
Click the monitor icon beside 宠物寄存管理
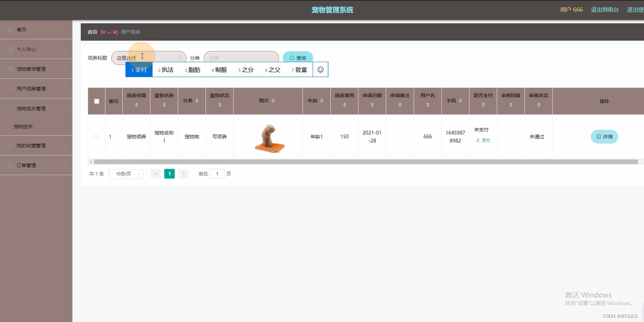[10, 69]
